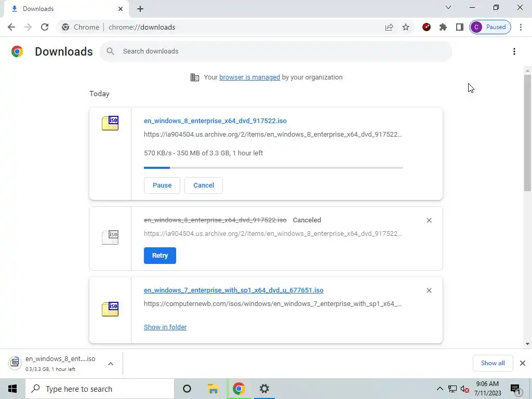
Task: Toggle the browser side panel
Action: 460,27
